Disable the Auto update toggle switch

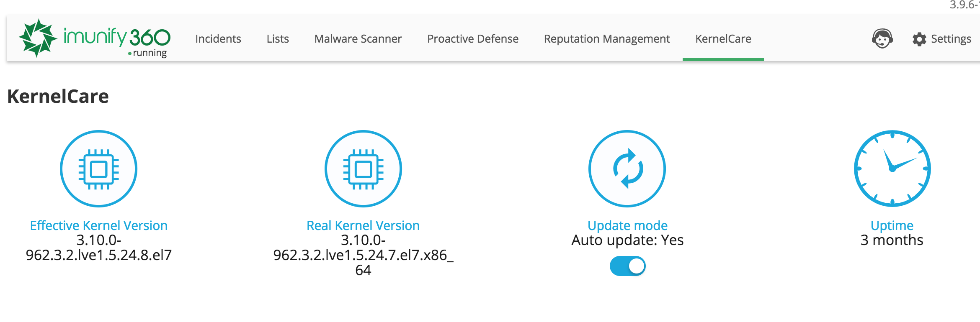pyautogui.click(x=627, y=266)
